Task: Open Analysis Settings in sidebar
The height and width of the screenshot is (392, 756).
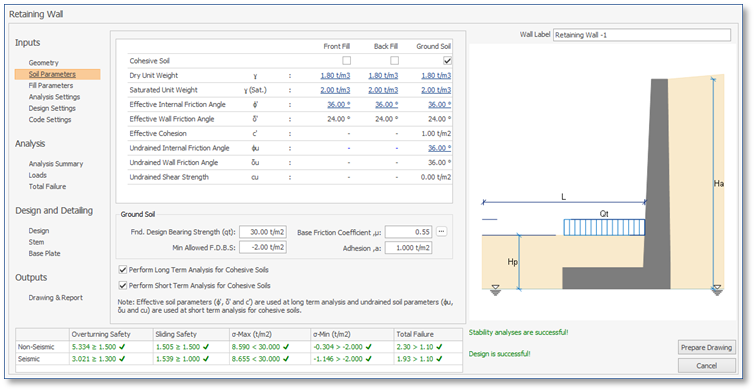Action: point(54,97)
